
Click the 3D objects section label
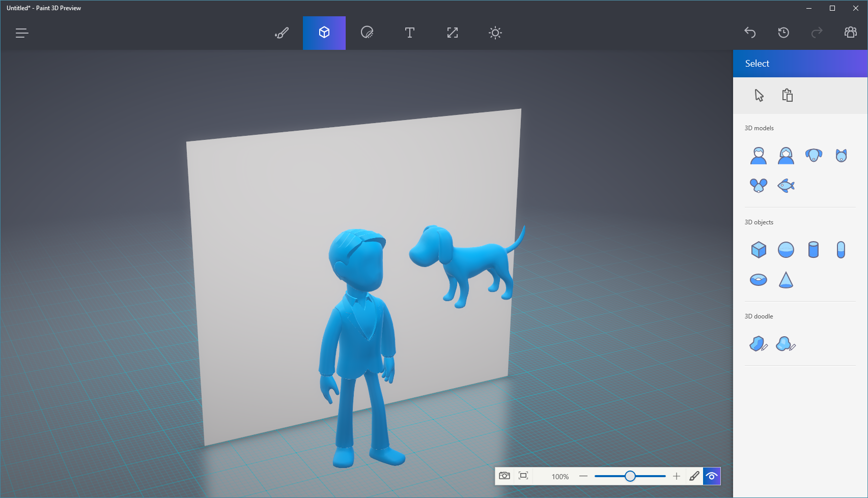pyautogui.click(x=759, y=222)
